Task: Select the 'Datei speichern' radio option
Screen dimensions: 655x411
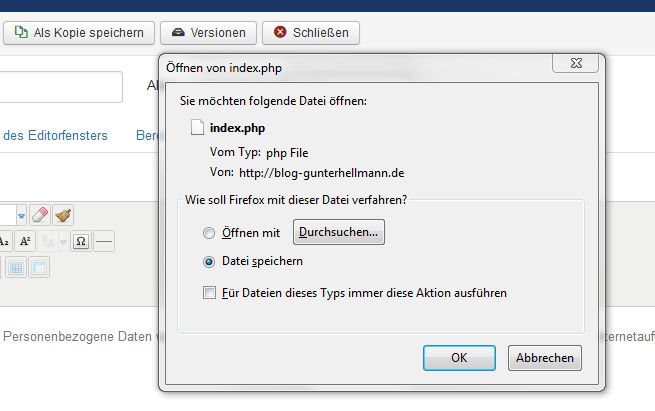Action: point(209,261)
